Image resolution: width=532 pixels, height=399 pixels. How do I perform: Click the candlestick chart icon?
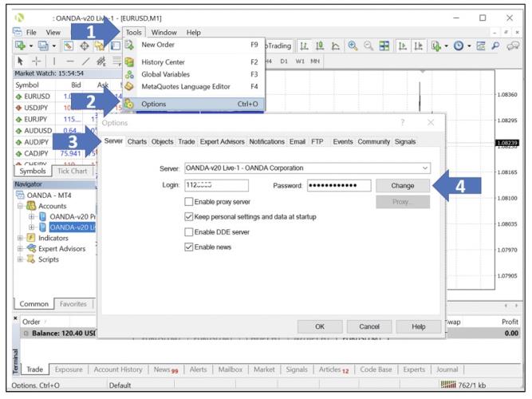[320, 45]
